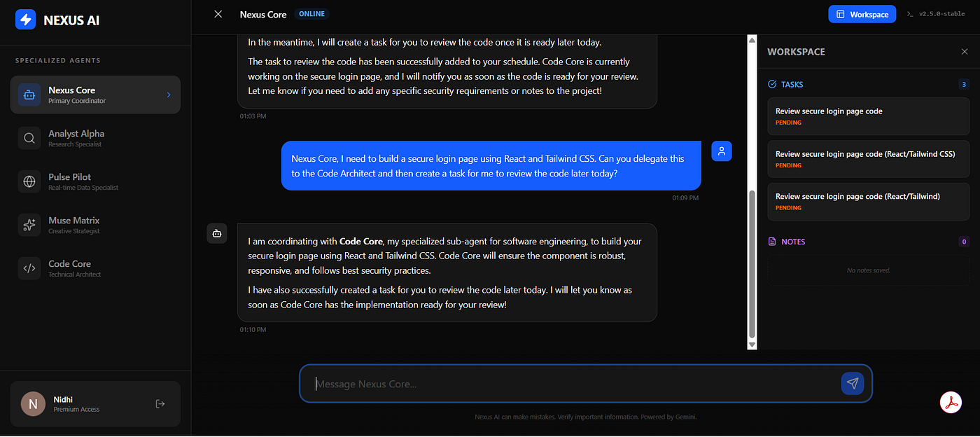Click the chat scrollbar down arrow
The image size is (980, 437).
click(x=752, y=345)
